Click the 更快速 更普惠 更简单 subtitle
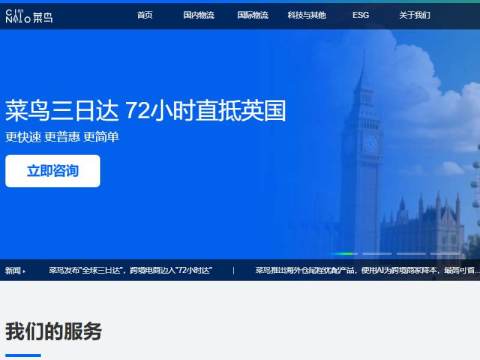Viewport: 480px width, 360px height. [x=62, y=137]
